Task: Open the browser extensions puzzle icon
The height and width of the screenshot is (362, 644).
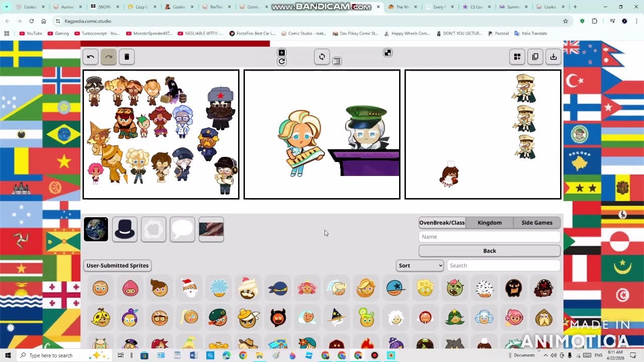Action: (595, 21)
